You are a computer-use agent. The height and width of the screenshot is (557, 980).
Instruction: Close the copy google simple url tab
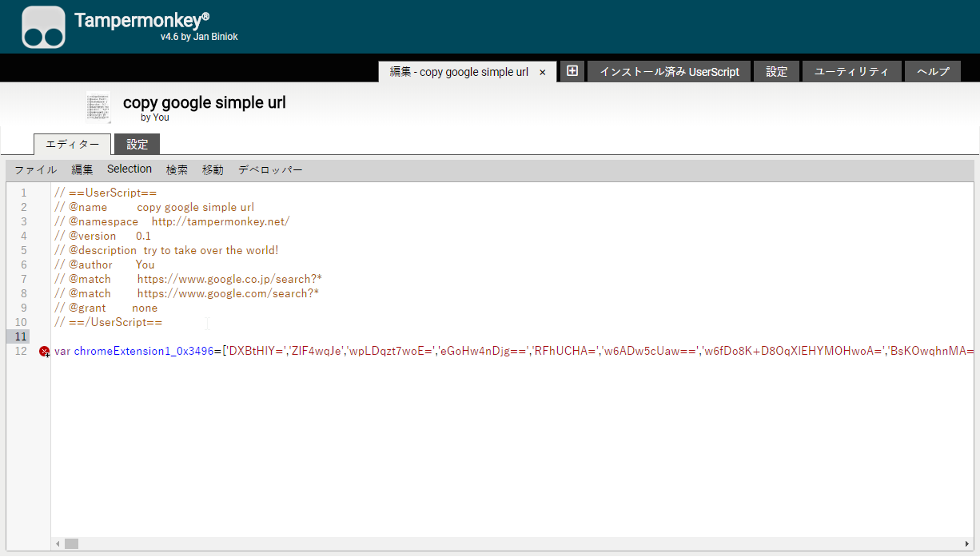point(543,72)
